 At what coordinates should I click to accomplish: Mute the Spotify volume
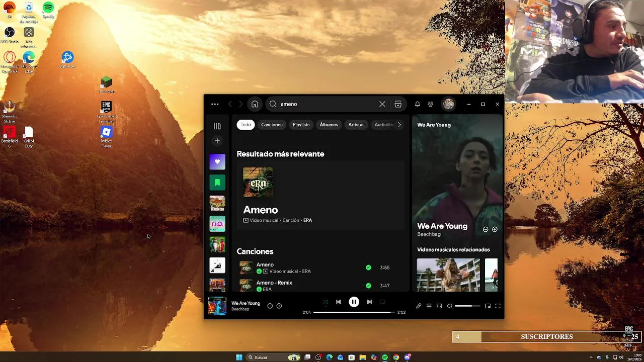[x=449, y=306]
